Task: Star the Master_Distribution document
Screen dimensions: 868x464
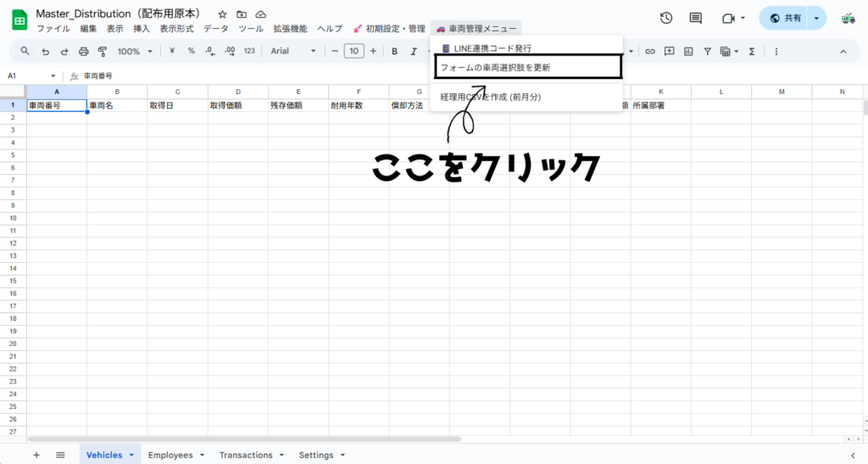Action: tap(222, 14)
